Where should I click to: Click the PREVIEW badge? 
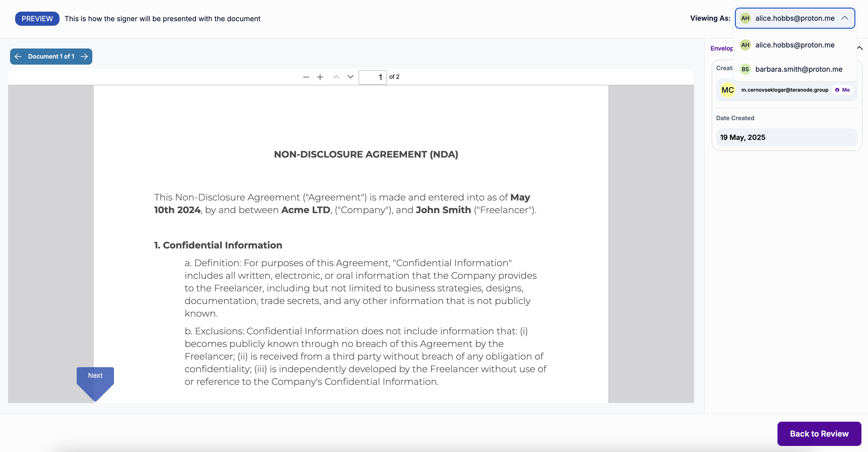tap(37, 19)
